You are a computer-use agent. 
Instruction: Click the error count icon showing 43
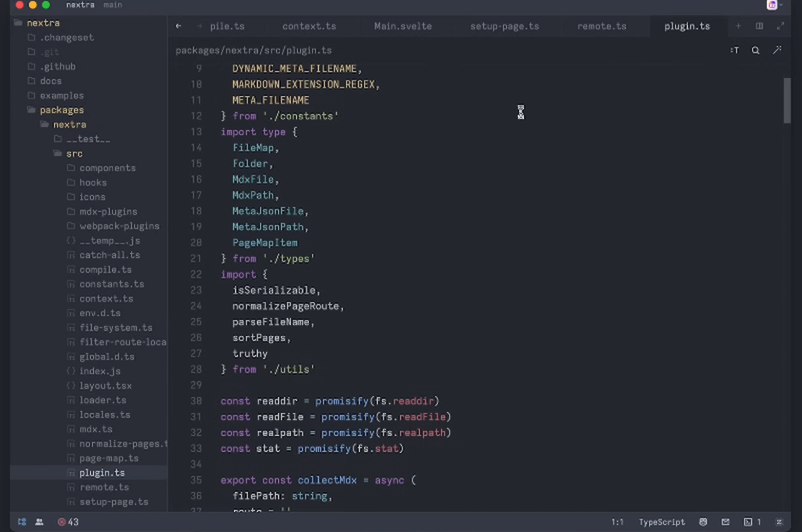(x=66, y=522)
